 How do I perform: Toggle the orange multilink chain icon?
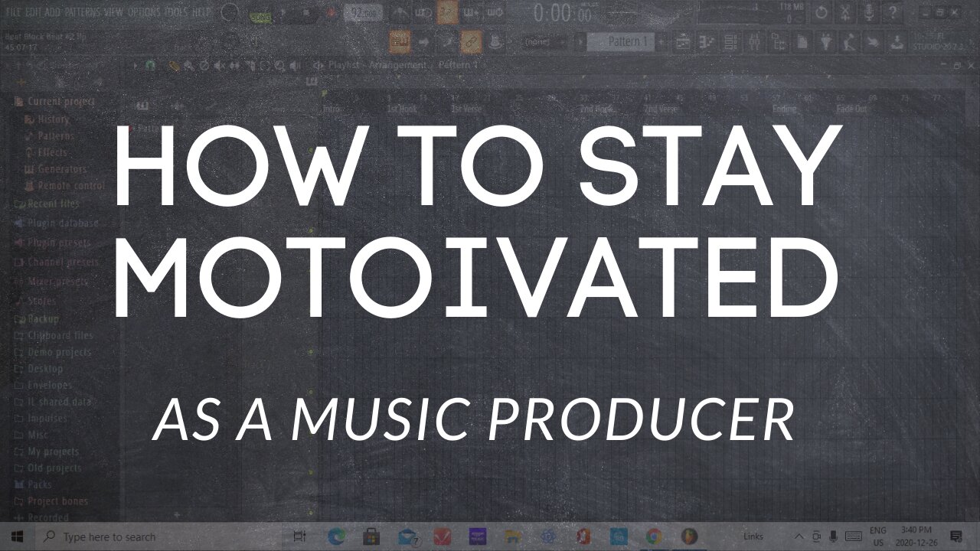tap(471, 42)
